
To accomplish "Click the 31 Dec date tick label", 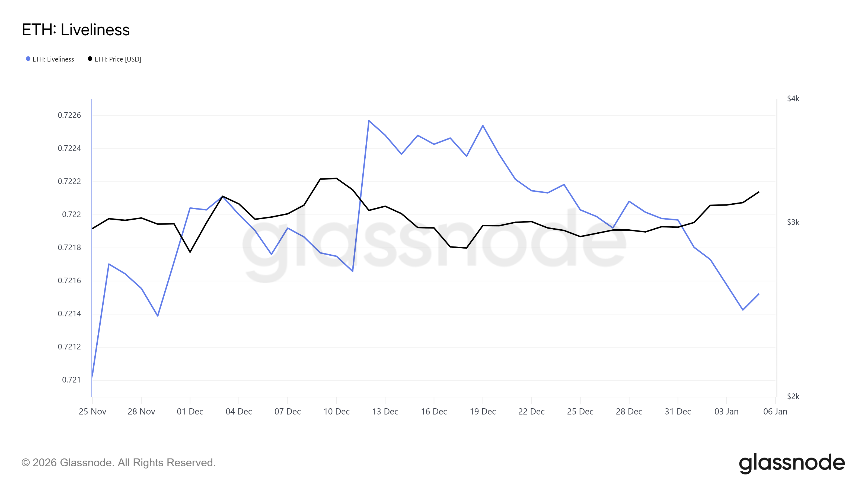I will (678, 412).
